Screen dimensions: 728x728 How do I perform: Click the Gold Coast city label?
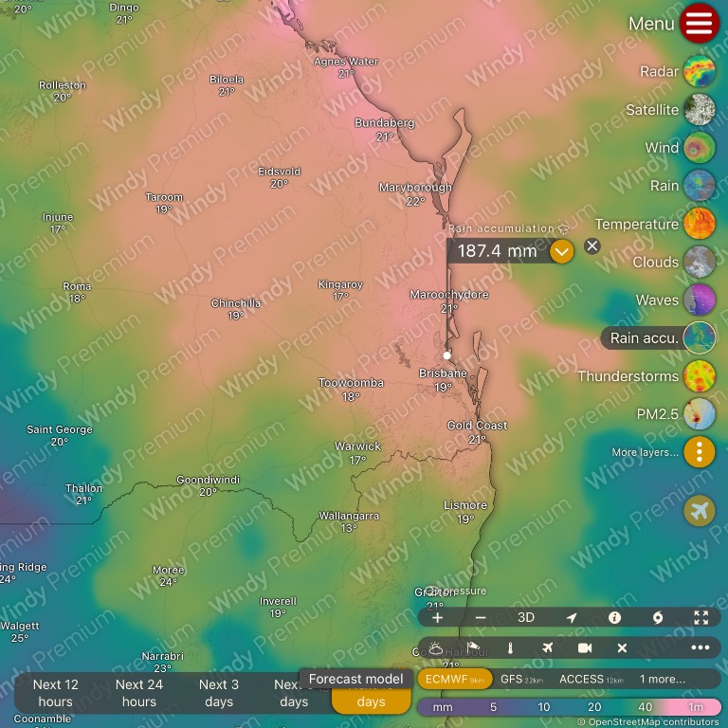[x=477, y=426]
